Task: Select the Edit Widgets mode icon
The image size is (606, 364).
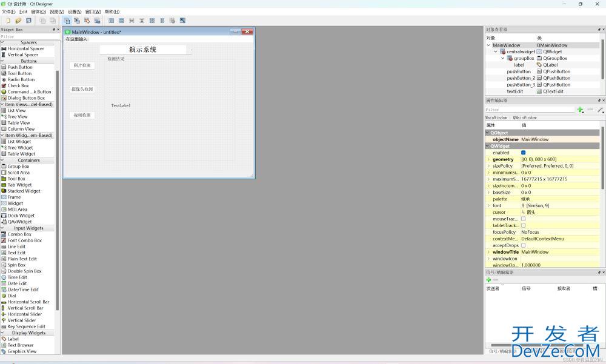Action: [x=67, y=21]
